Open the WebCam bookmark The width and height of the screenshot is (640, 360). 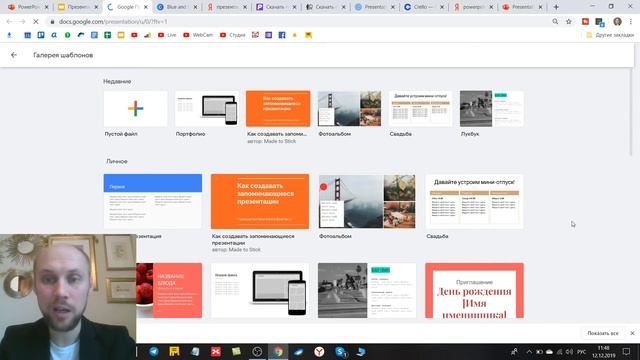point(198,35)
